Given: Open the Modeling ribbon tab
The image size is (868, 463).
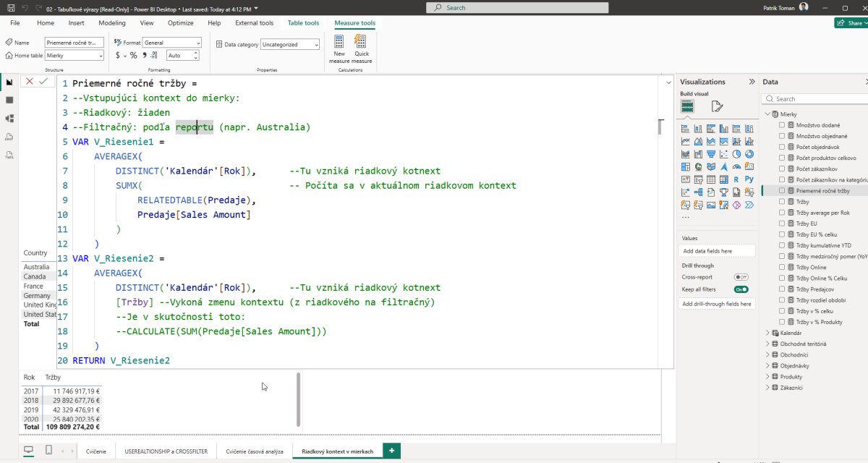Looking at the screenshot, I should tap(111, 23).
